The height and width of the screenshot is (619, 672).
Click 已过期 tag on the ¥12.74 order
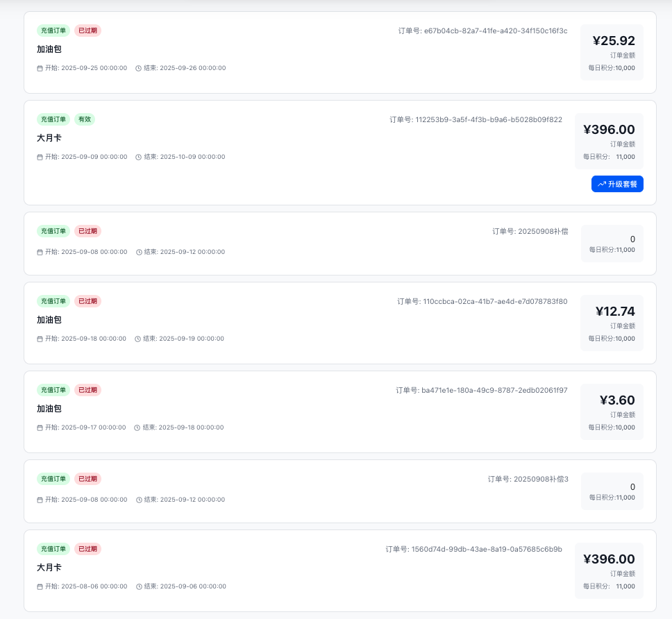coord(87,301)
